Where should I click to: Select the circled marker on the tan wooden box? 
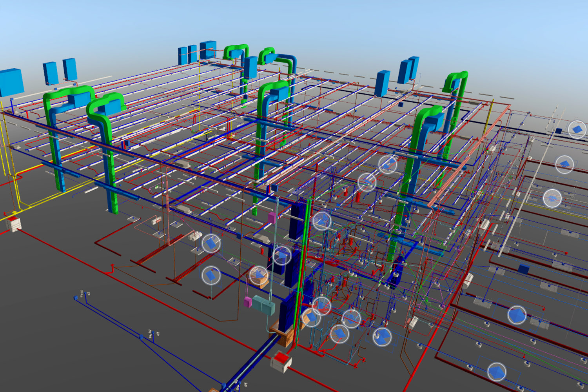[x=259, y=275]
